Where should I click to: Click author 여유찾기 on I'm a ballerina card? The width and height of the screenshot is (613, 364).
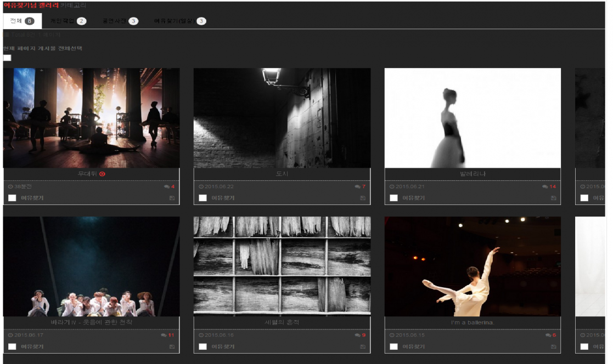414,346
